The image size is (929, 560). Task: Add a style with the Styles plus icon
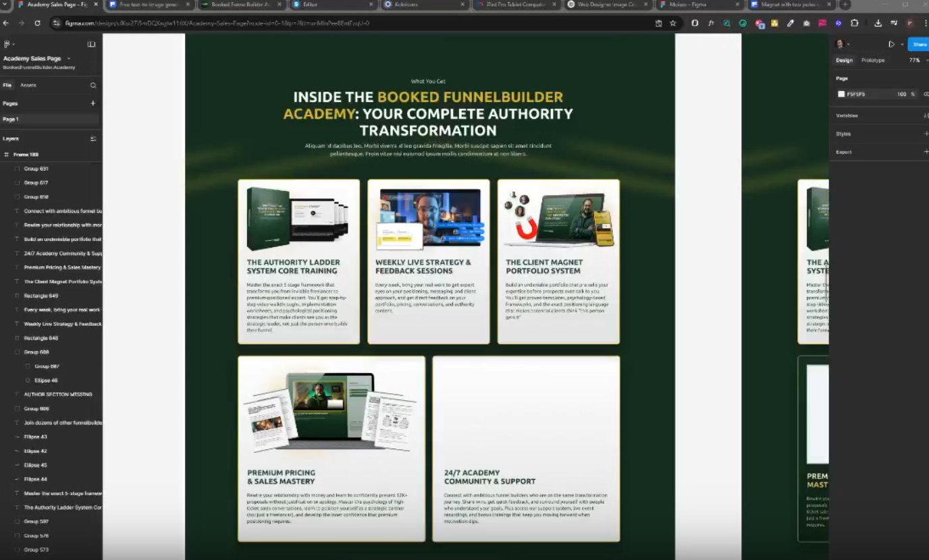pyautogui.click(x=926, y=134)
